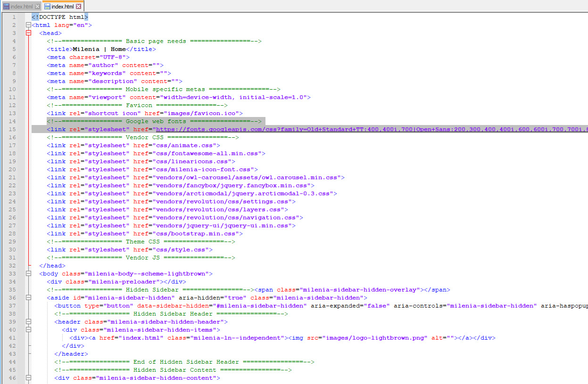Collapse the red head section fold marker
Viewport: 588px width, 384px height.
29,33
